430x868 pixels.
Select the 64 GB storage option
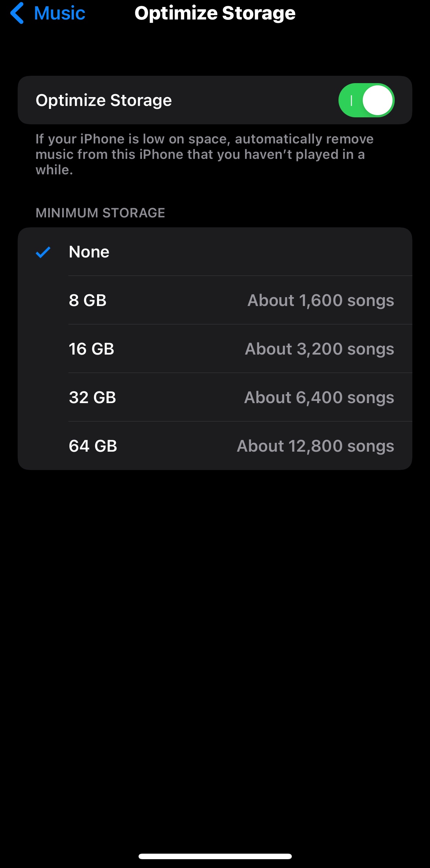[x=93, y=446]
